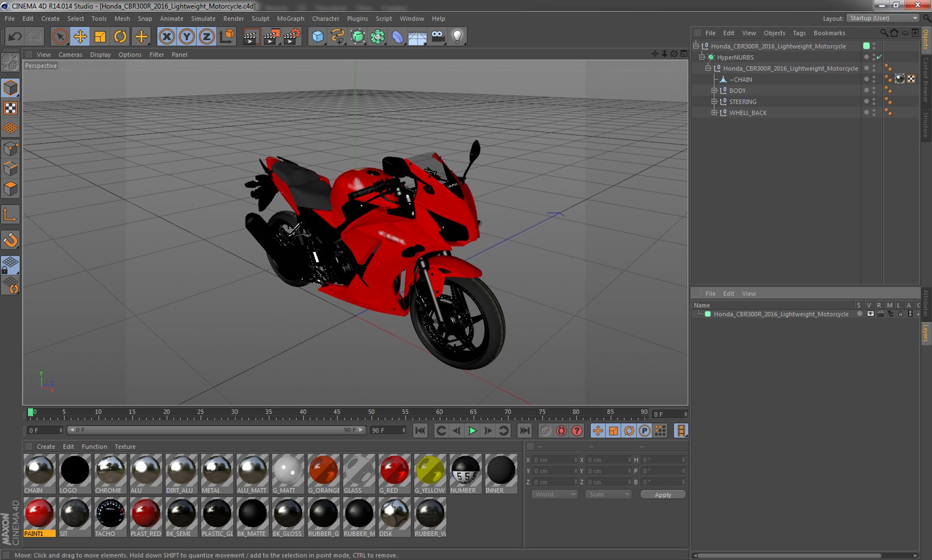
Task: Select the Scale tool icon
Action: coord(100,36)
